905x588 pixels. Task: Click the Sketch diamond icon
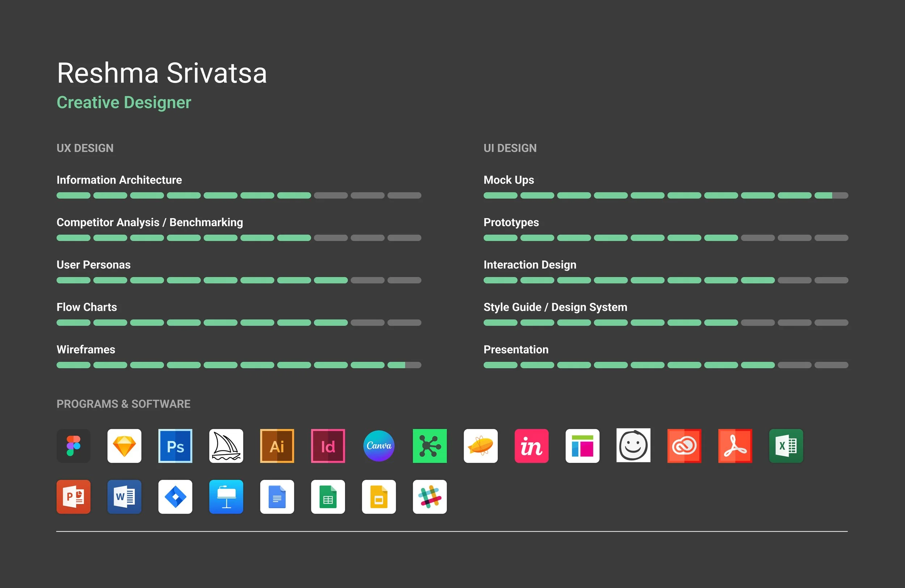(124, 446)
